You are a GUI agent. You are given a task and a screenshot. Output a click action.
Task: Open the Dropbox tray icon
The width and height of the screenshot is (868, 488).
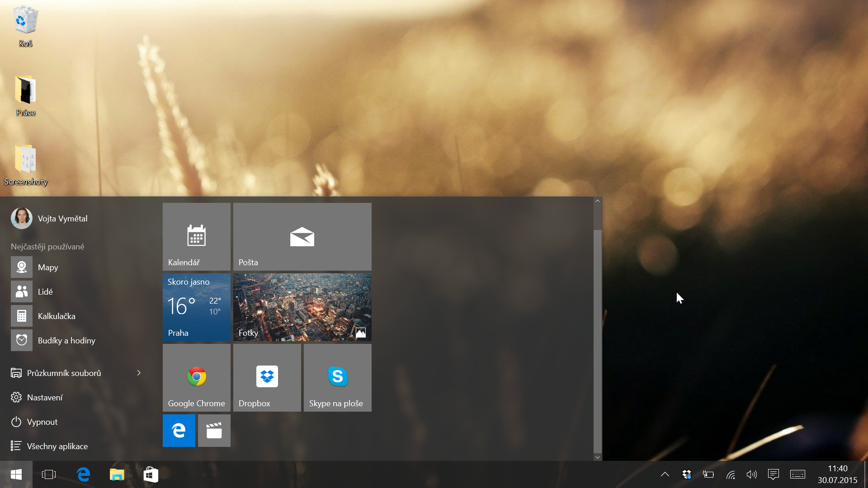687,474
